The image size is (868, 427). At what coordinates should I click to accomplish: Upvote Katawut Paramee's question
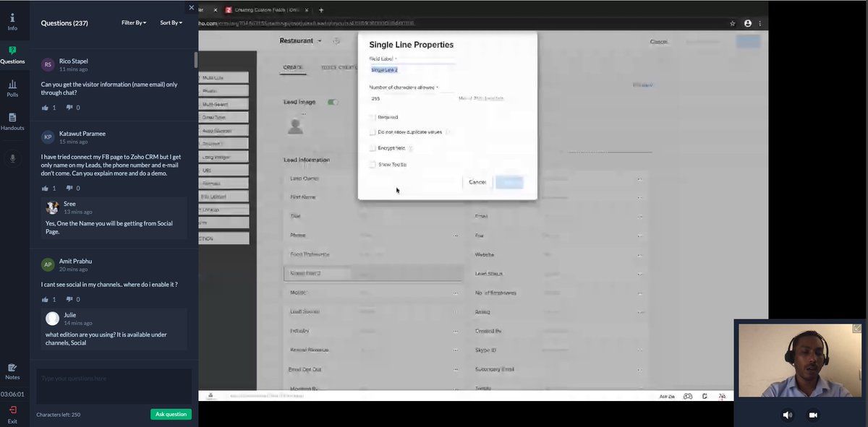click(x=45, y=189)
